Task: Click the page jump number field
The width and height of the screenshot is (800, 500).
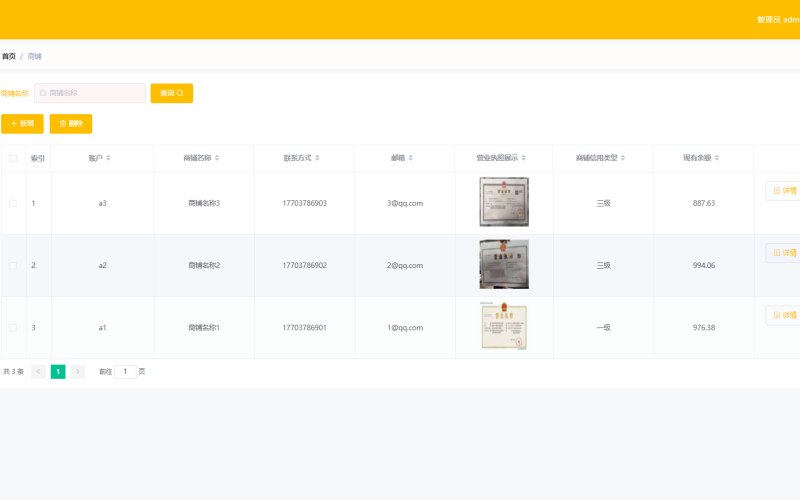Action: click(x=125, y=371)
